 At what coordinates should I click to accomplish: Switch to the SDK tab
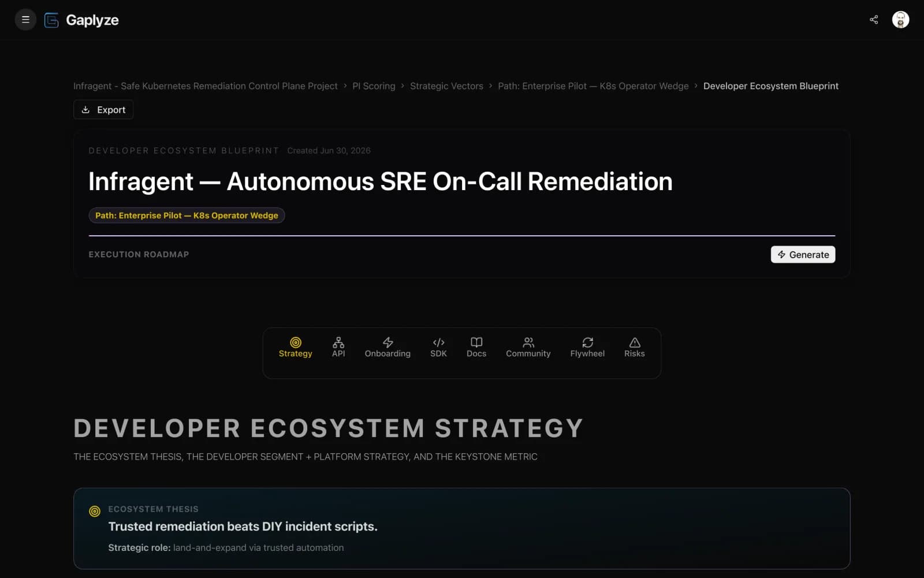click(438, 347)
